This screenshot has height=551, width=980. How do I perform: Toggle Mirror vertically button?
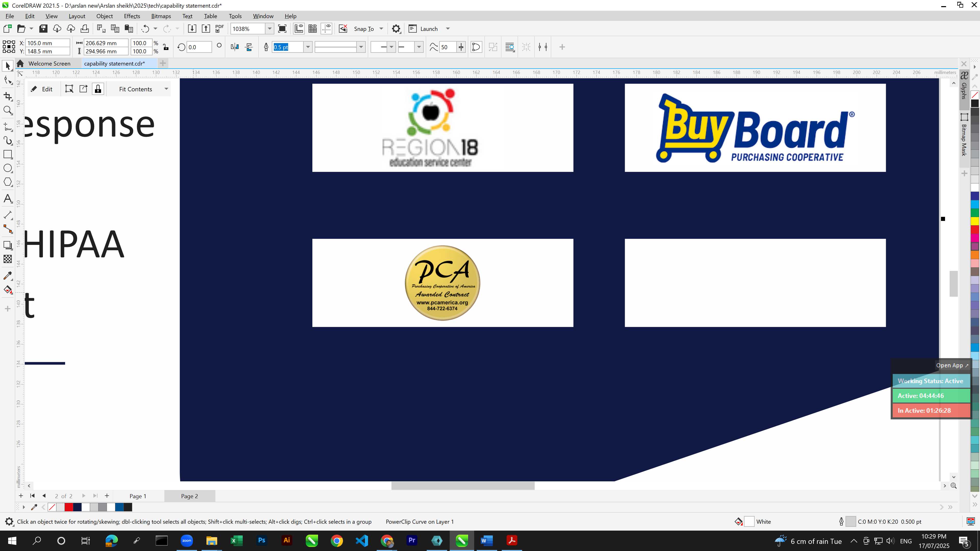[x=249, y=47]
